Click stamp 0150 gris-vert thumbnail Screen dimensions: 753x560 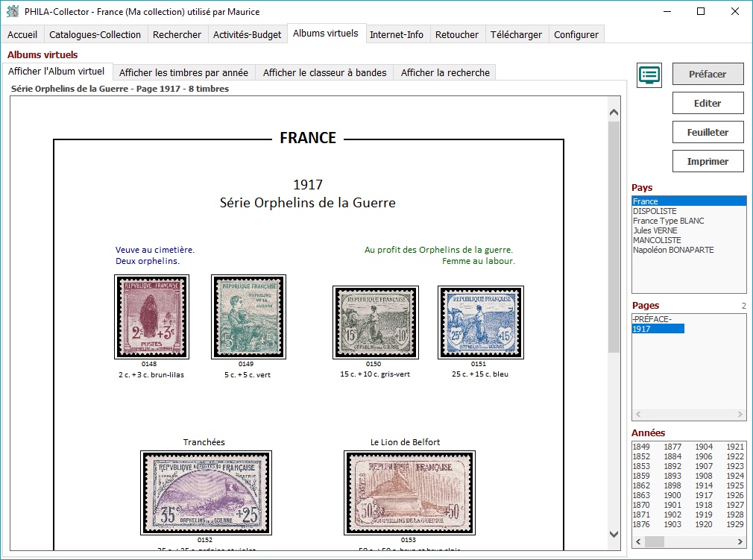376,322
